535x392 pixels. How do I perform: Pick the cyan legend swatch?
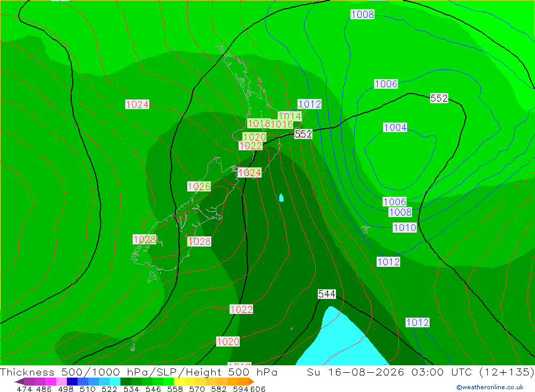coord(115,381)
